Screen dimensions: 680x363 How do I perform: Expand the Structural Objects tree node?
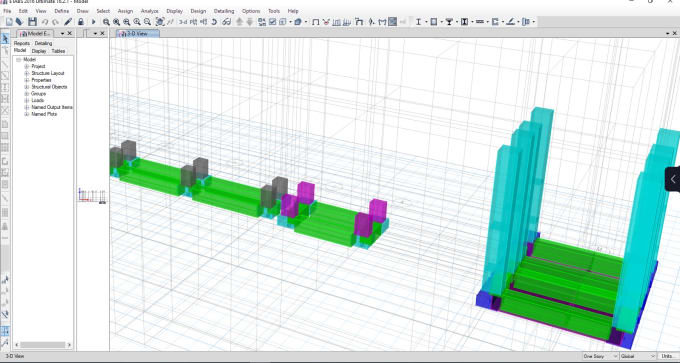click(26, 87)
